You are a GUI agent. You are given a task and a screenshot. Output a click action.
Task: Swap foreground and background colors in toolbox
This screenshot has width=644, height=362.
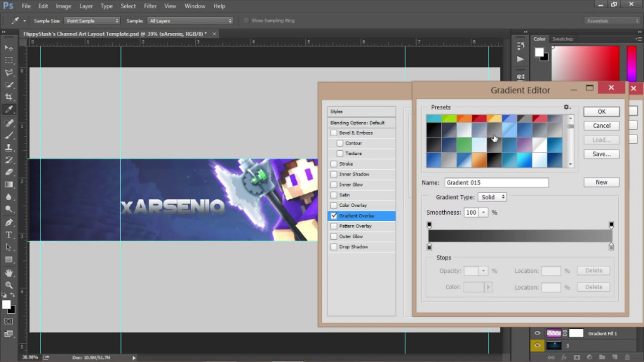pos(13,296)
